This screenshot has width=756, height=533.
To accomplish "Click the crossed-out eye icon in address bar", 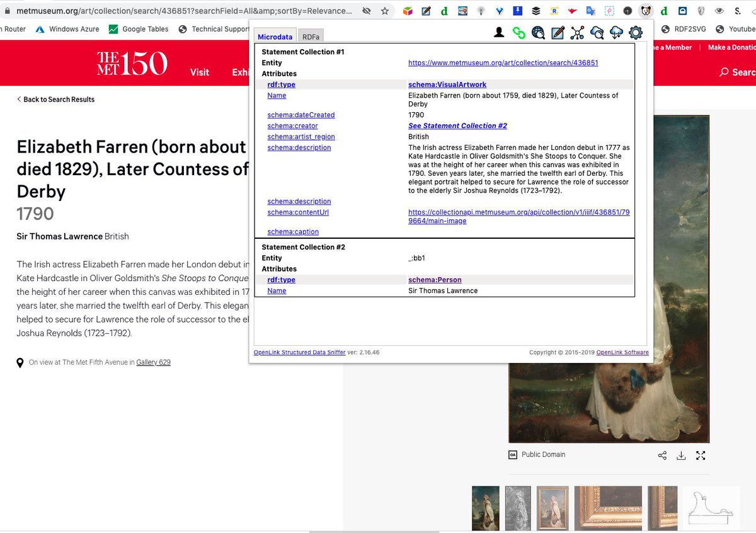I will click(367, 11).
